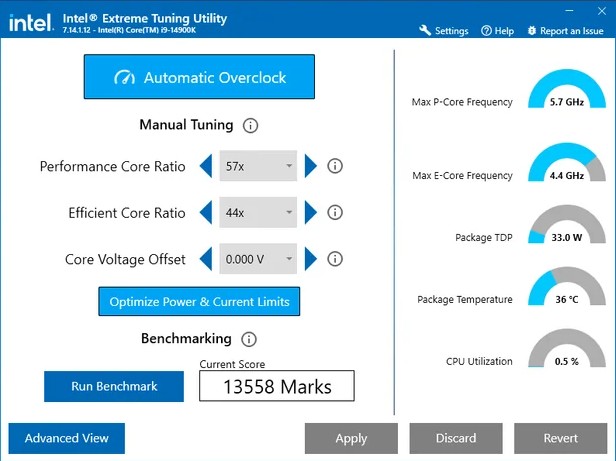This screenshot has height=461, width=616.
Task: Open the Efficient Core Ratio 44x dropdown
Action: [258, 212]
